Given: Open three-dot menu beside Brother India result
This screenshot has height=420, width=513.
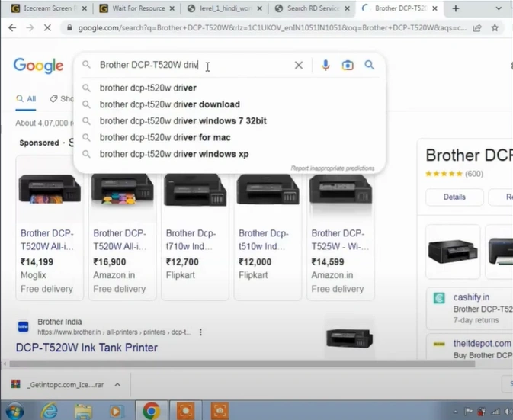Looking at the screenshot, I should [201, 332].
